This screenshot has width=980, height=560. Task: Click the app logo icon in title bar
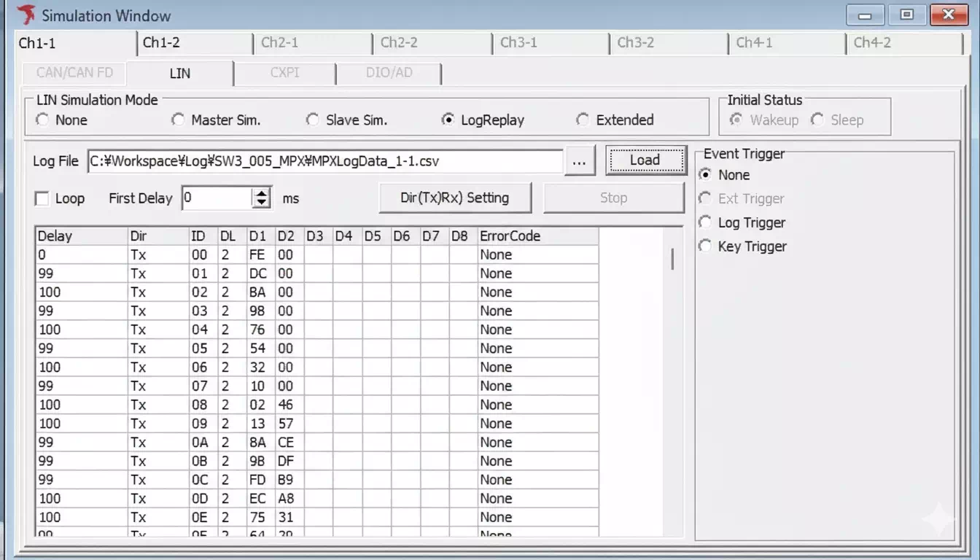[x=26, y=15]
